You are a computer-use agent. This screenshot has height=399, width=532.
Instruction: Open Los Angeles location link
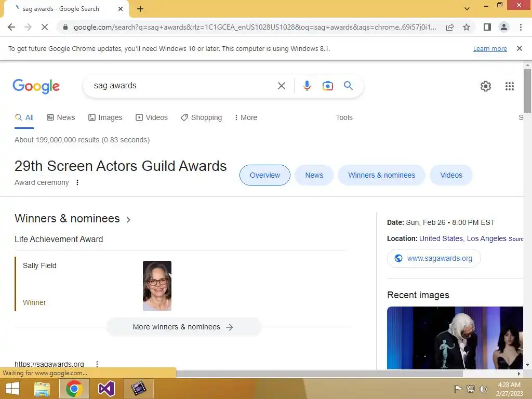click(x=486, y=238)
